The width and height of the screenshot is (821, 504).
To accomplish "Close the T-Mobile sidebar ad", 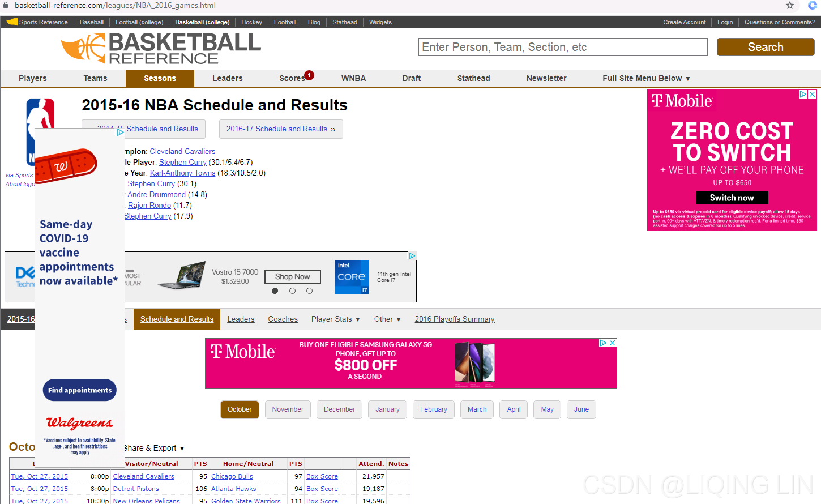I will (813, 95).
